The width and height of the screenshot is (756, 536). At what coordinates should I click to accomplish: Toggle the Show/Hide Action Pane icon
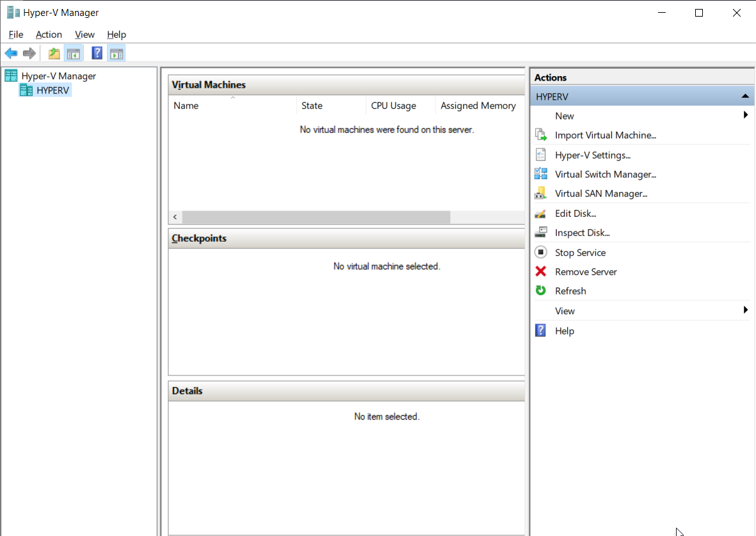[116, 54]
